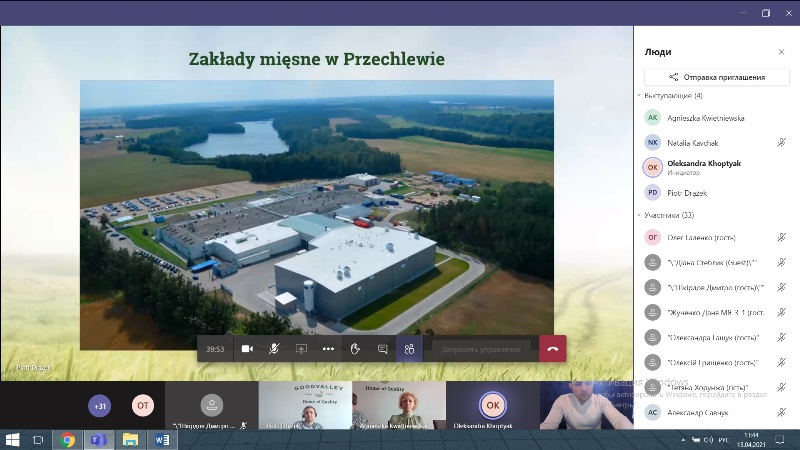Turn on the camera in call toolbar
800x450 pixels.
click(247, 349)
